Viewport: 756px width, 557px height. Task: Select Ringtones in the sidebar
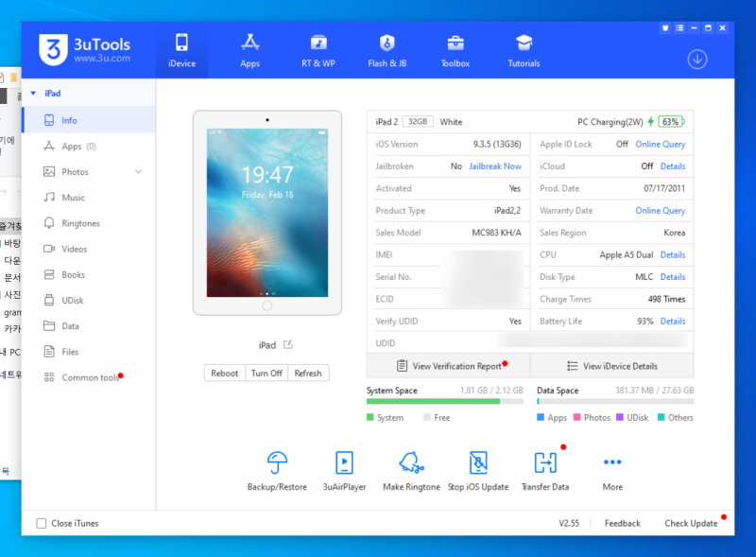[79, 222]
